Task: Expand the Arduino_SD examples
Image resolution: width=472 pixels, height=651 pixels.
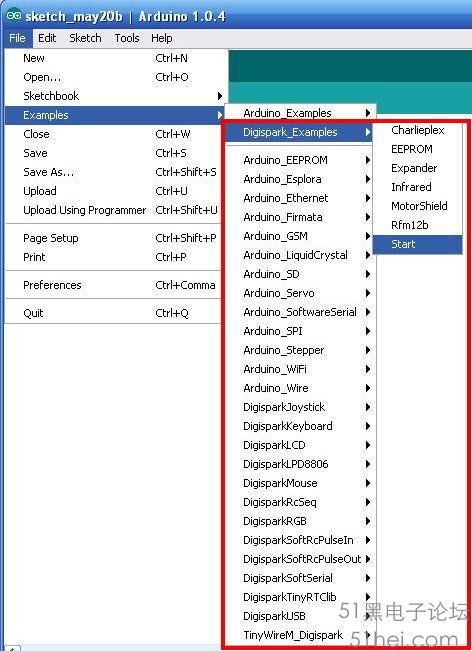Action: point(300,274)
